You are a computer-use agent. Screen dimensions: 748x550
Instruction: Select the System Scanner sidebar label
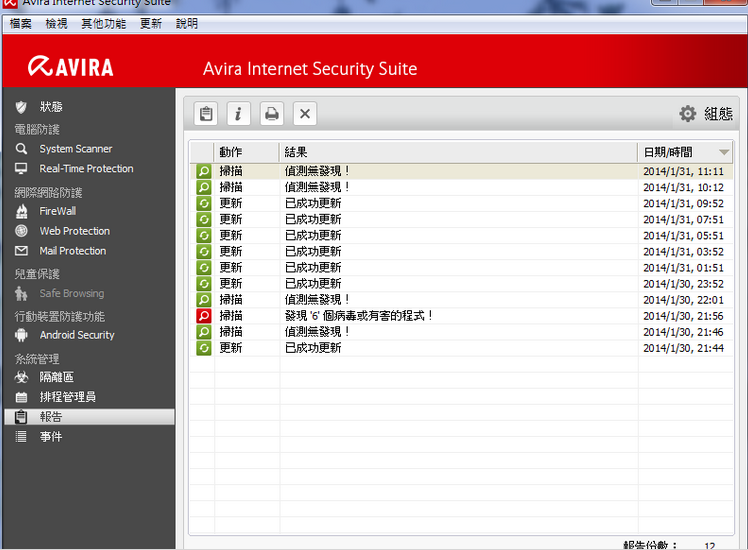point(76,149)
